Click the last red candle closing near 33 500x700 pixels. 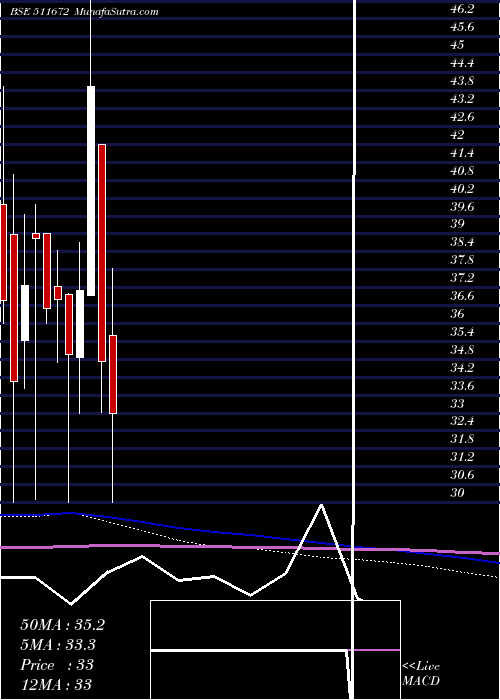[113, 374]
